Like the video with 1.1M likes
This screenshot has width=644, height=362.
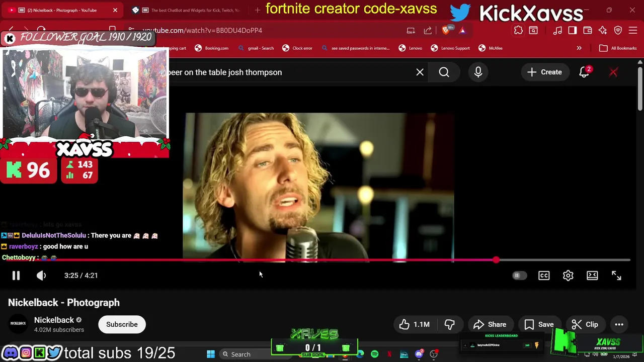(414, 324)
